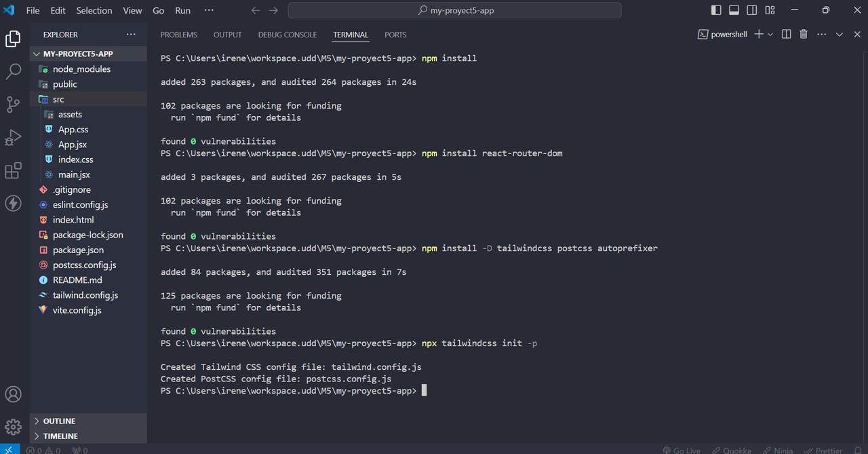Open the Explorer view in activity bar
This screenshot has height=454, width=868.
tap(13, 39)
